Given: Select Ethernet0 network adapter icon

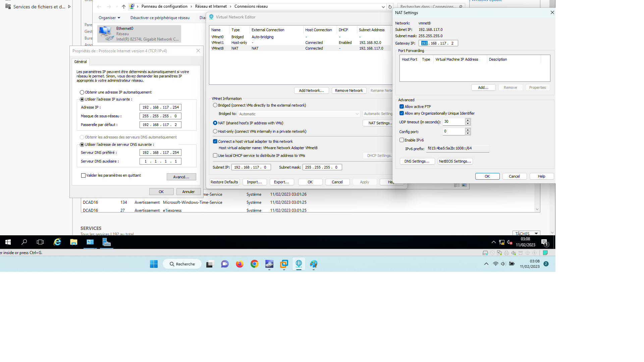Looking at the screenshot, I should coord(106,34).
